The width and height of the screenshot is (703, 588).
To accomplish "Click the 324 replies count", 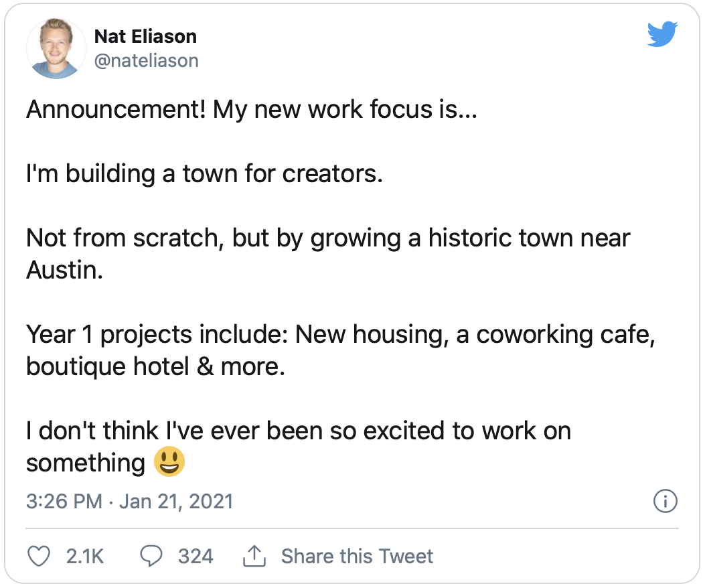I will coord(196,556).
